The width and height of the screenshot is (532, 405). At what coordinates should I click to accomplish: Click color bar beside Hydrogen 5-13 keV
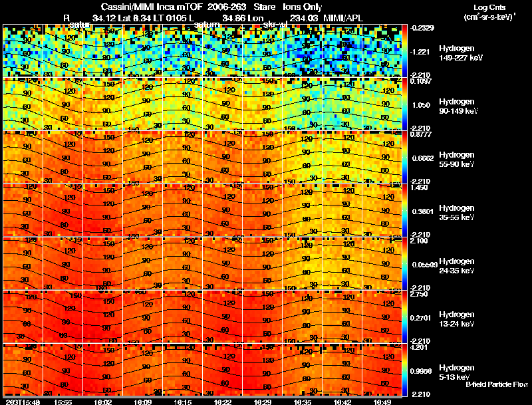[x=404, y=370]
